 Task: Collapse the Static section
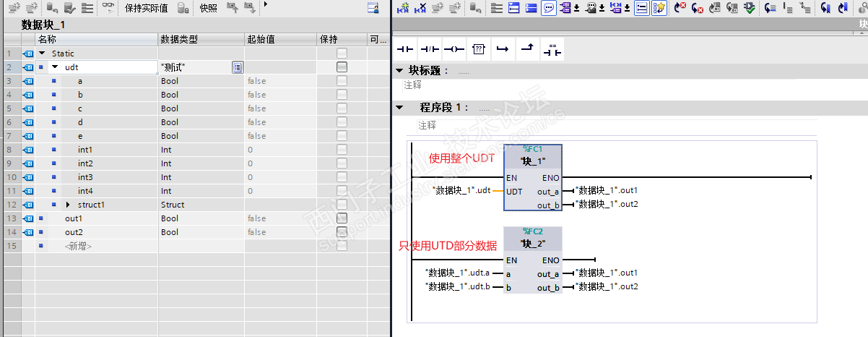coord(42,54)
